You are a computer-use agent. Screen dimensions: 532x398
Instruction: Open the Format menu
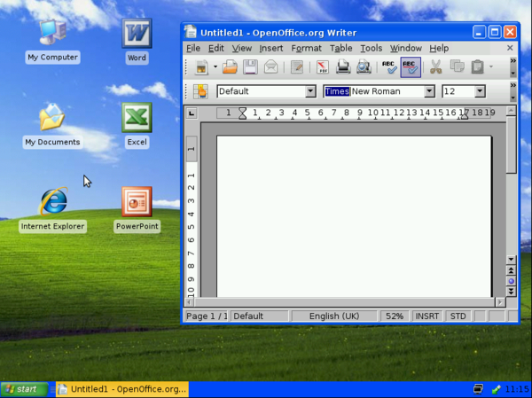(307, 48)
